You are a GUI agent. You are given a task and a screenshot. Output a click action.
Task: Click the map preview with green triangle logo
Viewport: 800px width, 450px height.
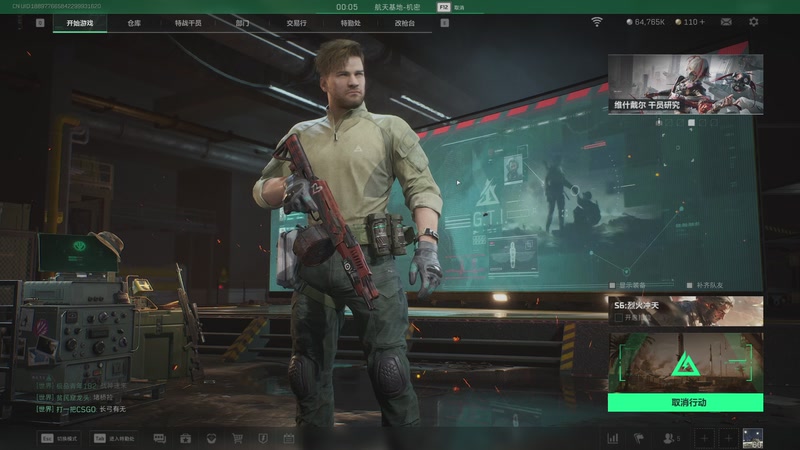click(685, 363)
